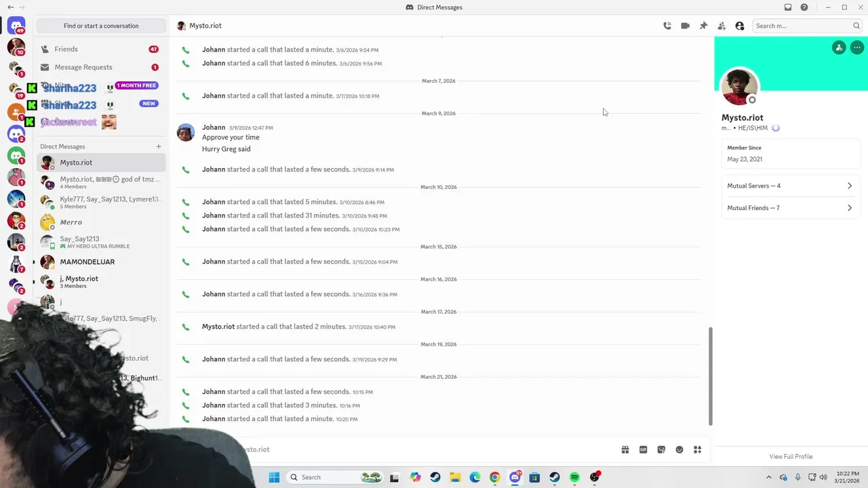Open the three-dot More menu on profile banner
This screenshot has height=488, width=868.
click(x=857, y=47)
